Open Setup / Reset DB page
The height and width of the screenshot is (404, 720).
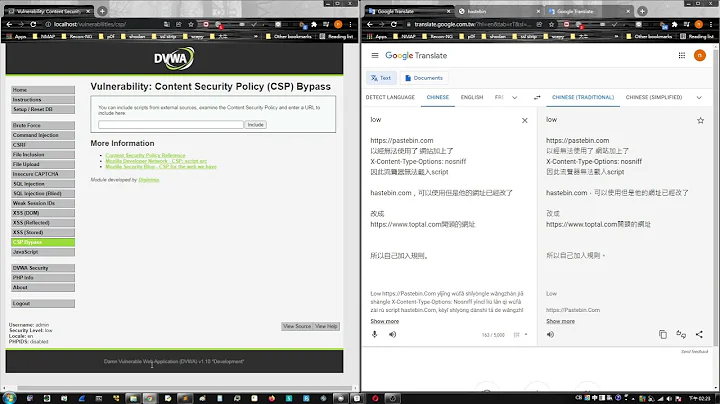point(43,109)
